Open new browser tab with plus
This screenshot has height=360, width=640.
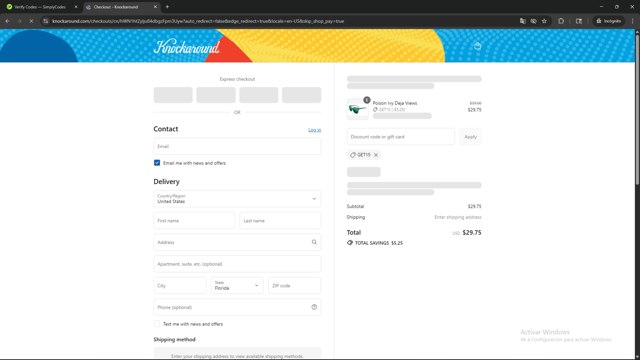tap(167, 7)
